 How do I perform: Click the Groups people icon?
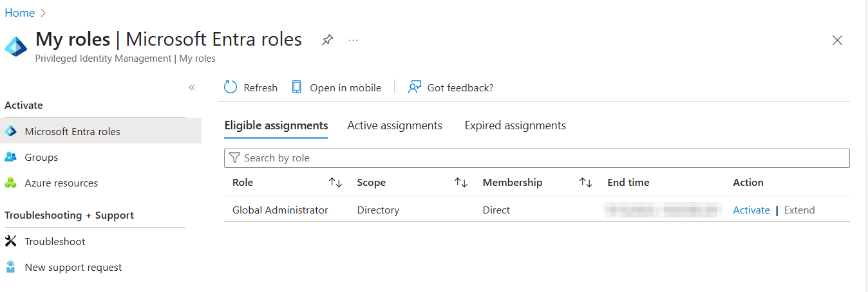(10, 157)
